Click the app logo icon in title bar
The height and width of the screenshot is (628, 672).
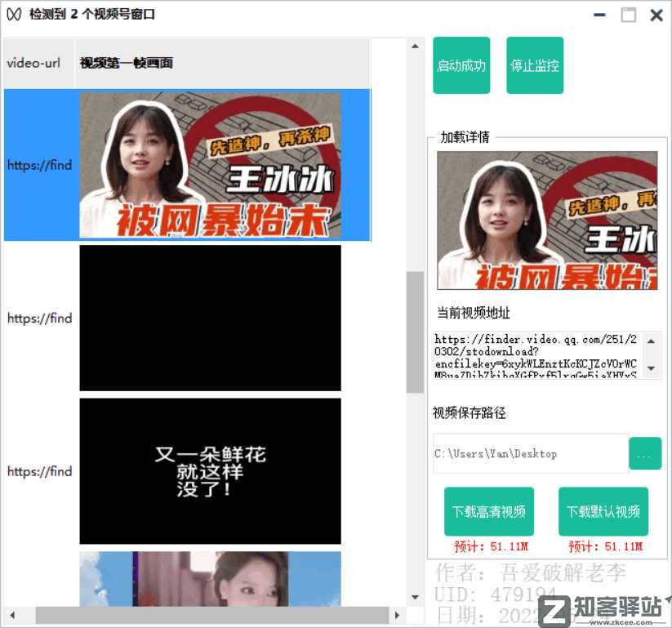click(x=12, y=14)
